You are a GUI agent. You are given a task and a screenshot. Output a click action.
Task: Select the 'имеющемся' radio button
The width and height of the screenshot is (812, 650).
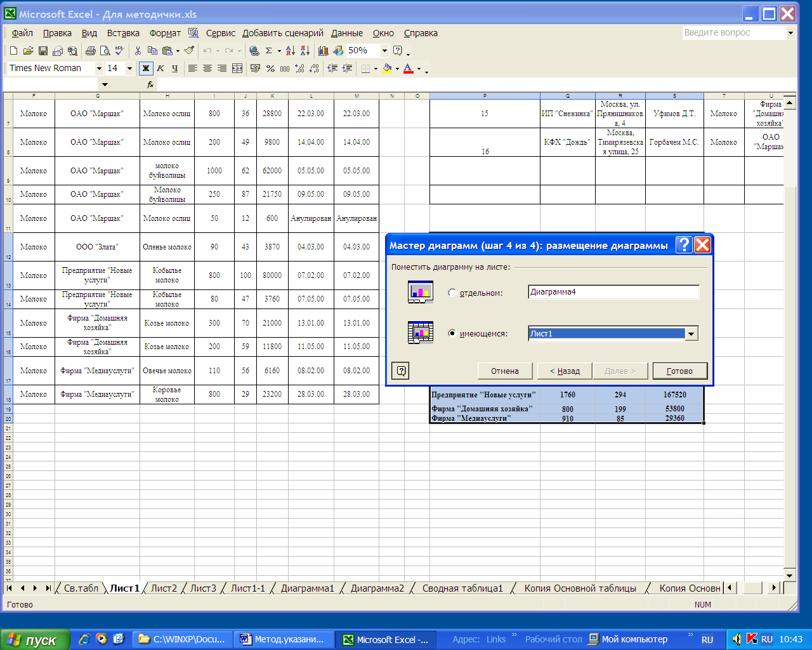452,333
